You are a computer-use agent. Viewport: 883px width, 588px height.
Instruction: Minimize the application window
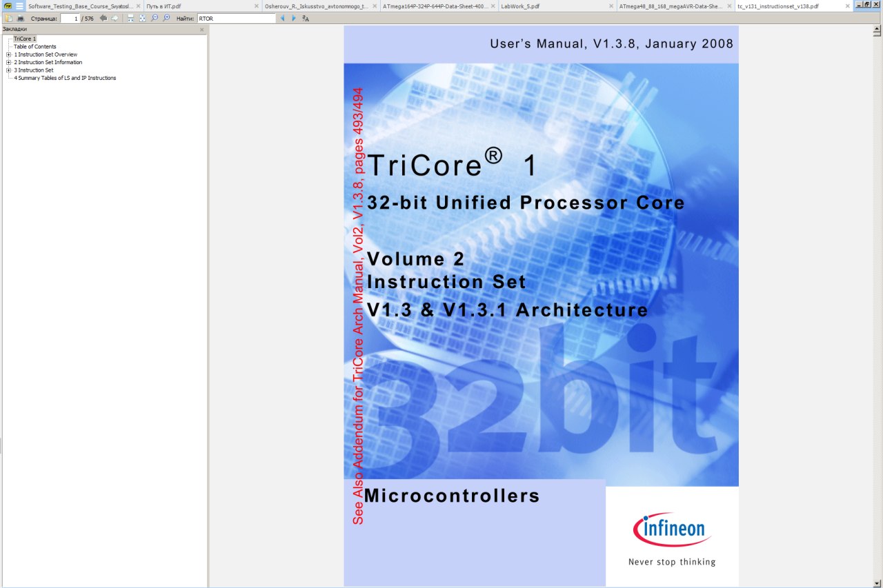(x=858, y=5)
